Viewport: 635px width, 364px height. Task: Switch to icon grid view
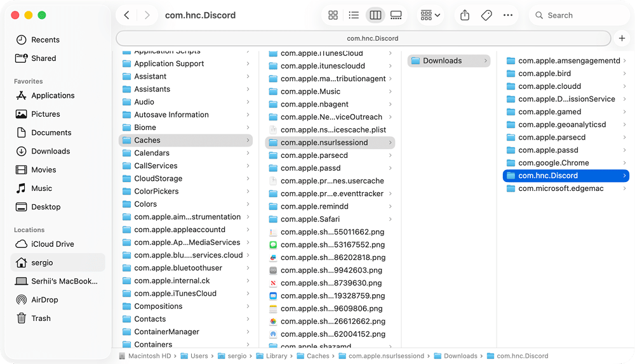click(333, 15)
